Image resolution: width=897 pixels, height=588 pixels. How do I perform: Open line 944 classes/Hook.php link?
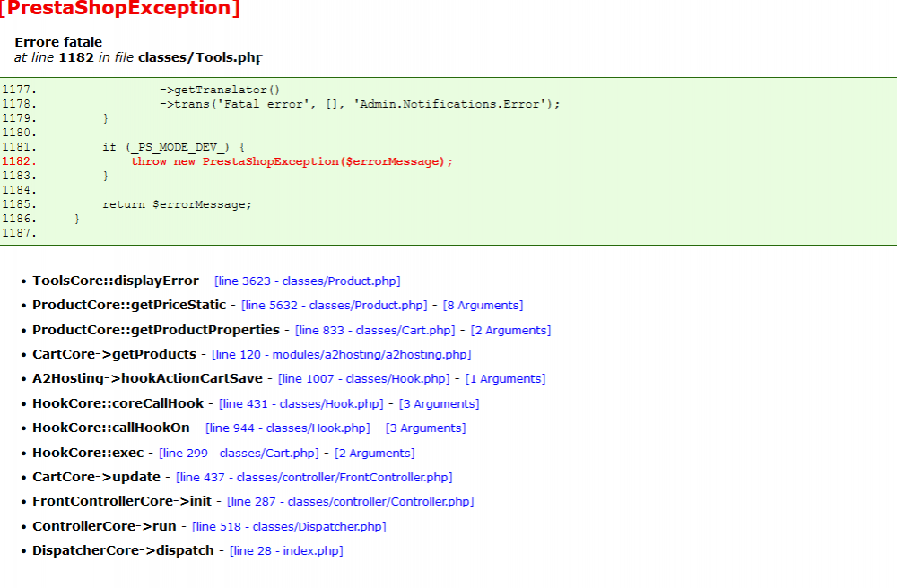pos(288,428)
